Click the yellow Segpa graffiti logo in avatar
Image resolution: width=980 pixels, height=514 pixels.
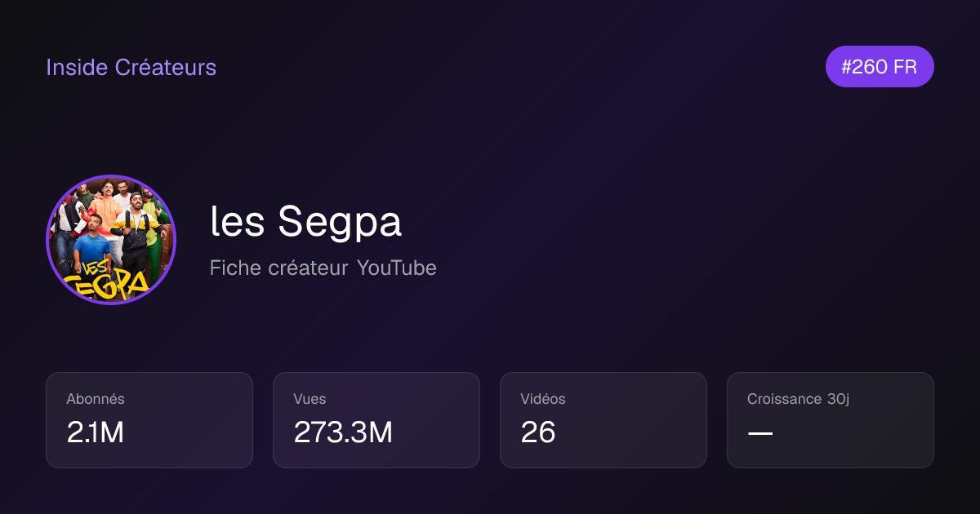(108, 280)
